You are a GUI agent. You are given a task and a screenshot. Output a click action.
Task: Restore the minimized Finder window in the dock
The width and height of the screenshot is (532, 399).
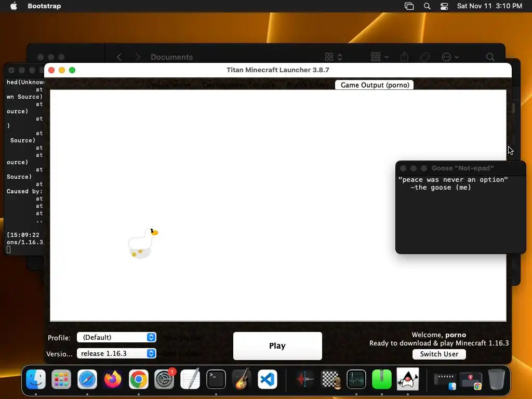(445, 381)
